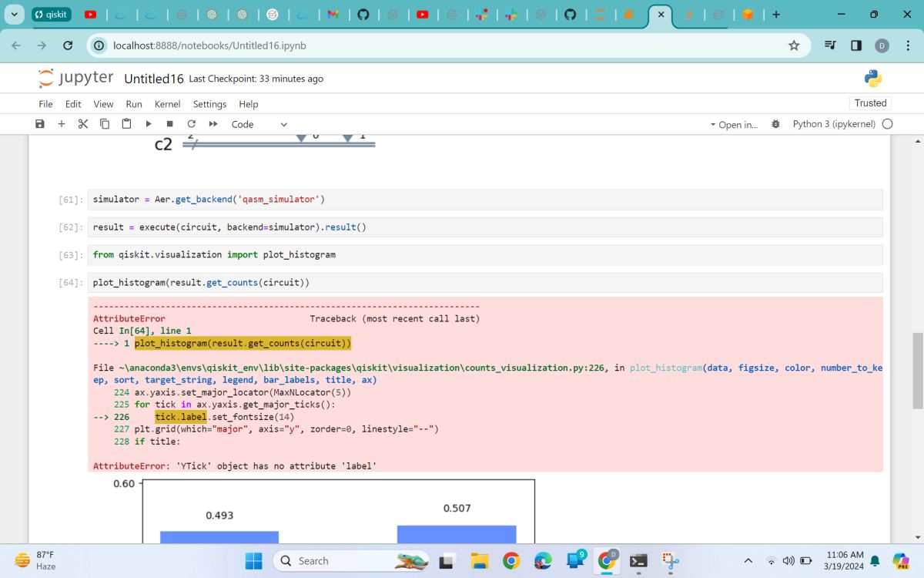Restart the kernel with circular arrow icon
This screenshot has height=578, width=924.
coord(191,124)
